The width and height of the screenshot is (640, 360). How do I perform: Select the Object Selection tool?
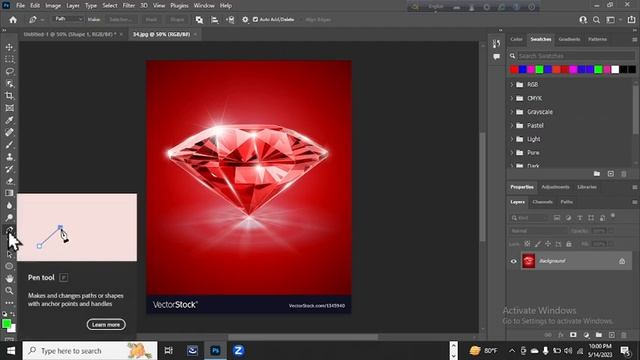click(9, 84)
